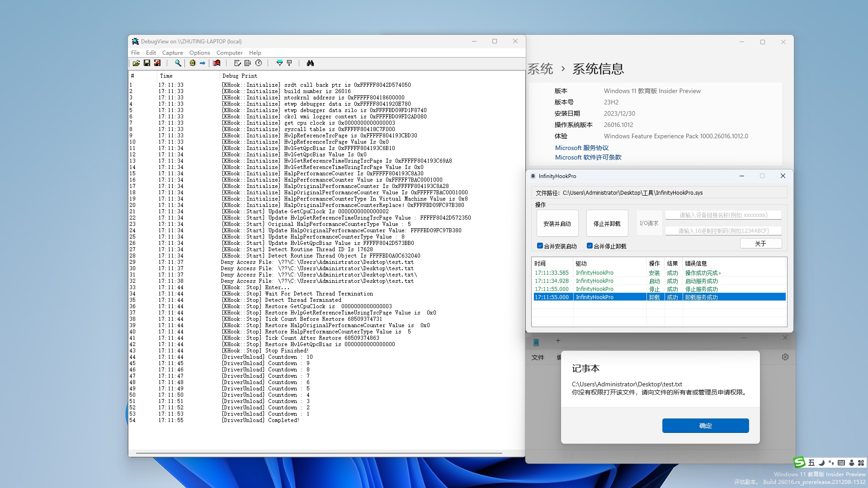Image resolution: width=868 pixels, height=488 pixels.
Task: Click the InfinityHookPro title bar icon
Action: pyautogui.click(x=533, y=176)
